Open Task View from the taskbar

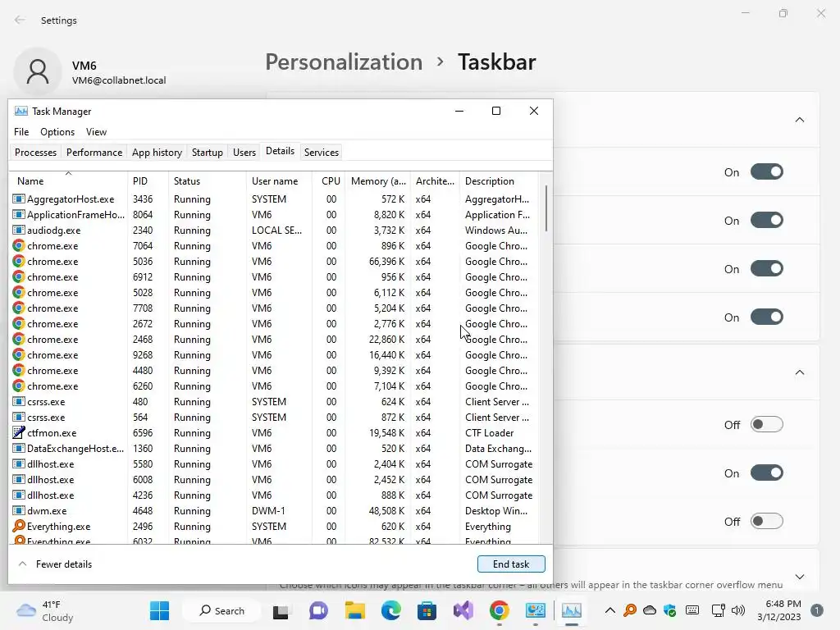tap(281, 611)
